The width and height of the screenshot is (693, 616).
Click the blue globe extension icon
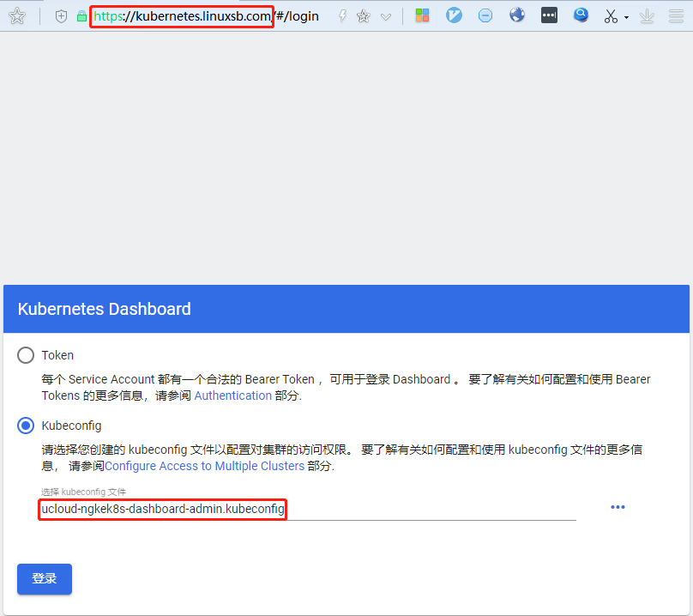pos(517,15)
